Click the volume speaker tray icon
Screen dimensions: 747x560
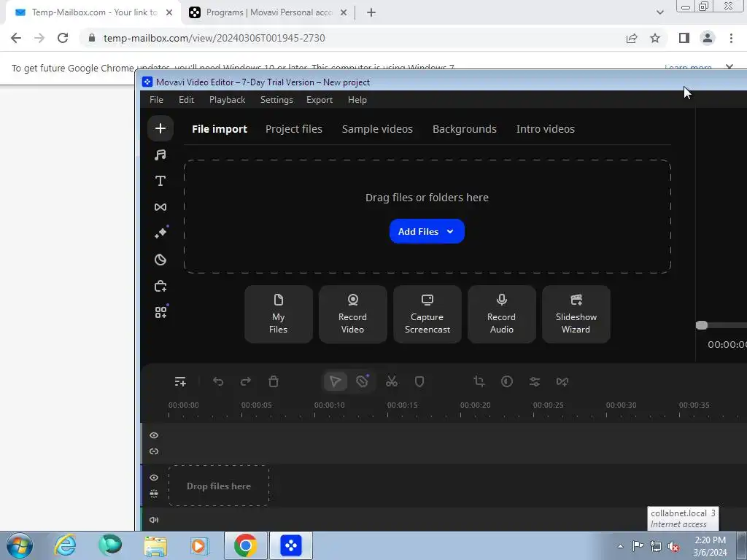(x=673, y=546)
